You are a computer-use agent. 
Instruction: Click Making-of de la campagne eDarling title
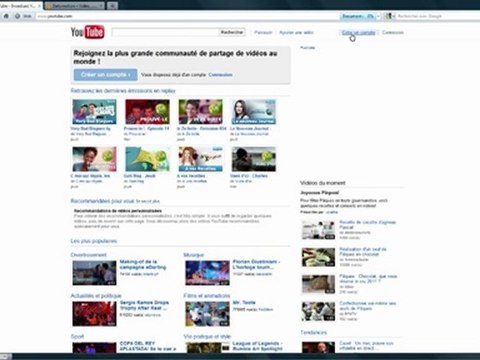pos(143,264)
